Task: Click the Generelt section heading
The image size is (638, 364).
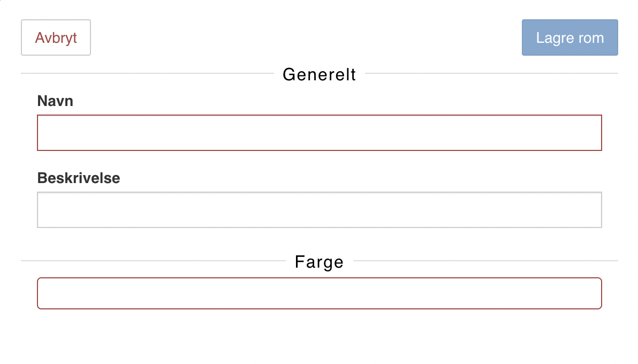Action: coord(320,74)
